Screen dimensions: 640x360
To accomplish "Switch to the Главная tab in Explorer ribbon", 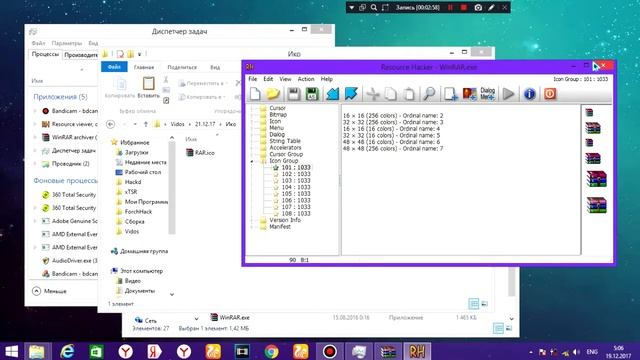I will pyautogui.click(x=144, y=67).
